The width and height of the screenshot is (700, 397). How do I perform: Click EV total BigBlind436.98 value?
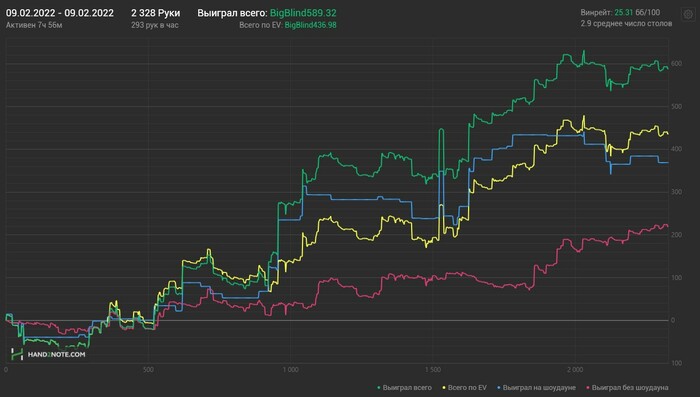click(311, 25)
